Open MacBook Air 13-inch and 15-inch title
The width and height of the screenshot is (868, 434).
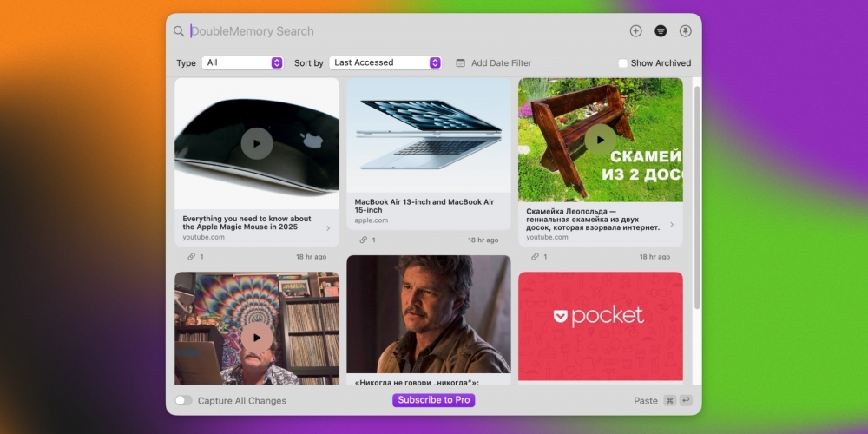tap(424, 206)
